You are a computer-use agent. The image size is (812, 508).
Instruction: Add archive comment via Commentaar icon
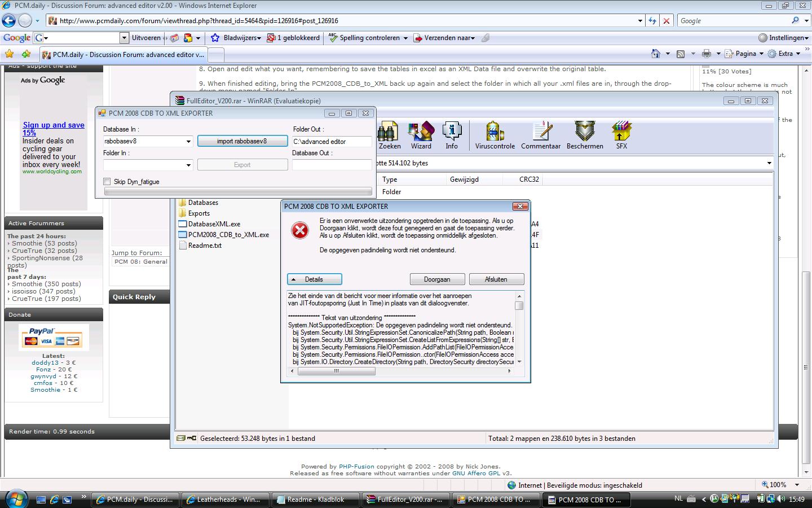[541, 132]
